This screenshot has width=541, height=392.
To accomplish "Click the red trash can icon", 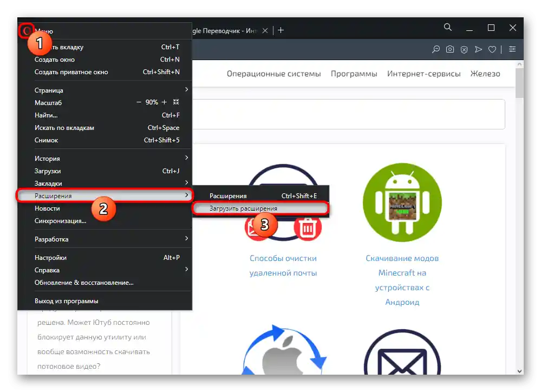I will (x=308, y=227).
